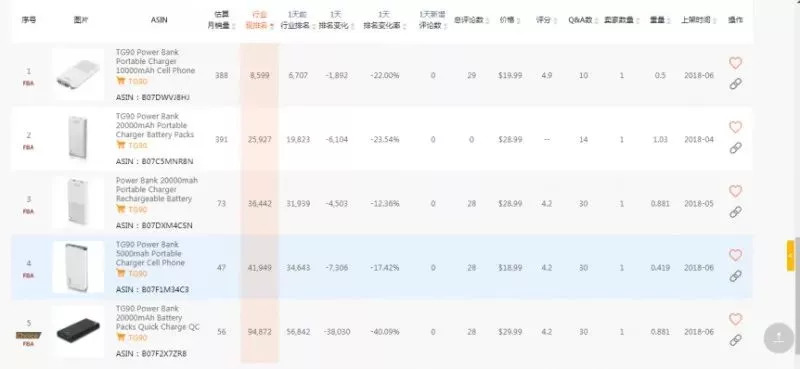800x369 pixels.
Task: Open title 20000mAh Portable Charger Battery Packs
Action: 155,126
